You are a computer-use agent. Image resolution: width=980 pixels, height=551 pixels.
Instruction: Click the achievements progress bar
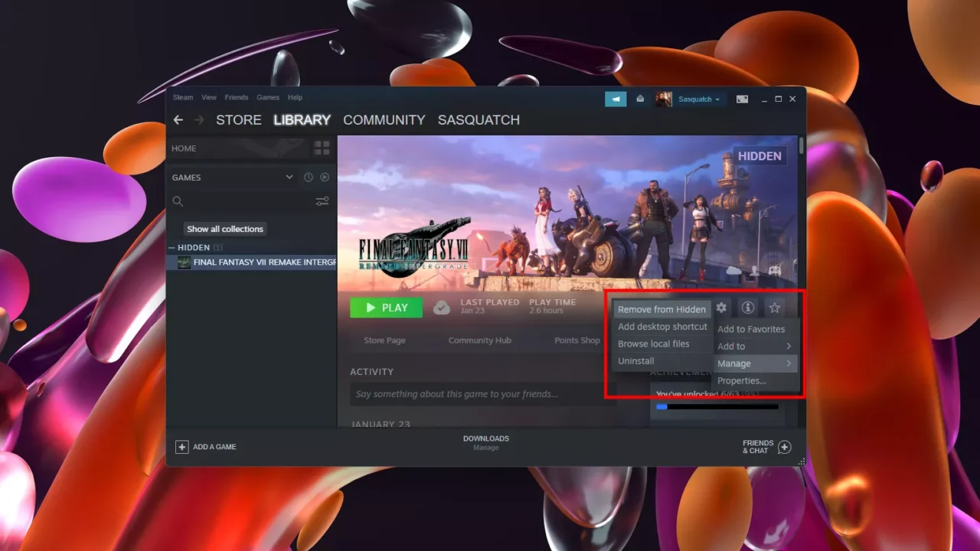pos(717,407)
